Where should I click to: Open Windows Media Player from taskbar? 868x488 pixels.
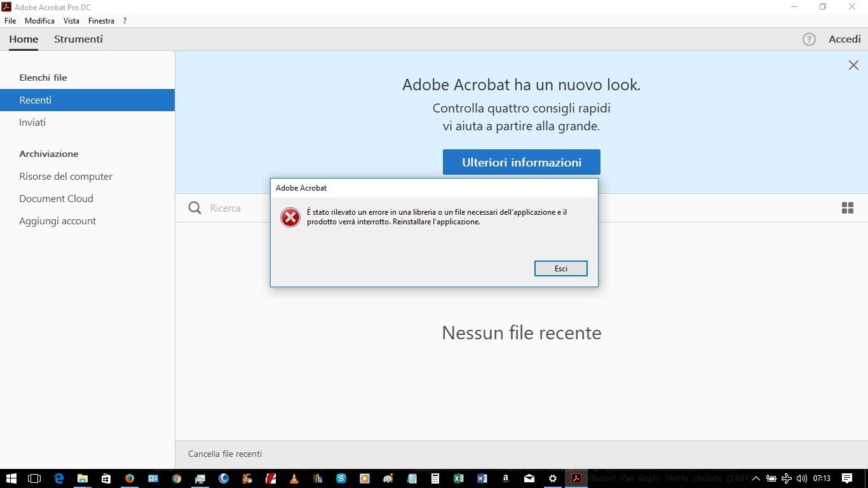[365, 478]
